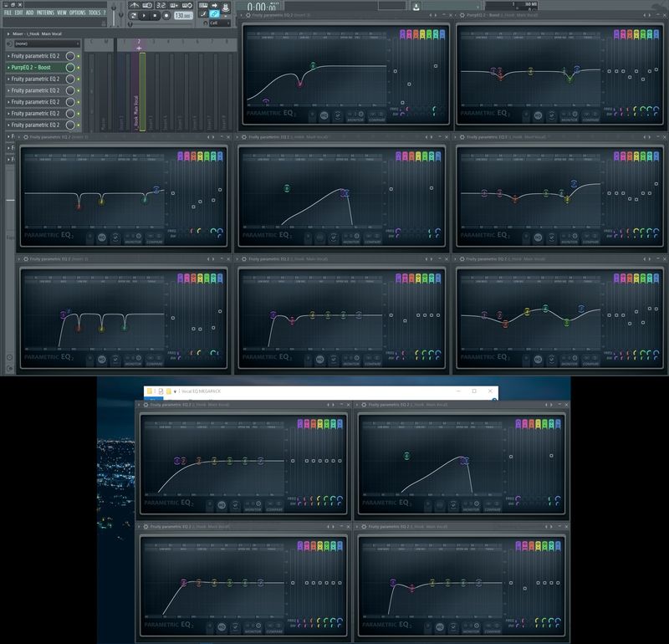Click the save icon in the top toolbar
Viewport: 669px width, 644px height.
click(x=416, y=6)
